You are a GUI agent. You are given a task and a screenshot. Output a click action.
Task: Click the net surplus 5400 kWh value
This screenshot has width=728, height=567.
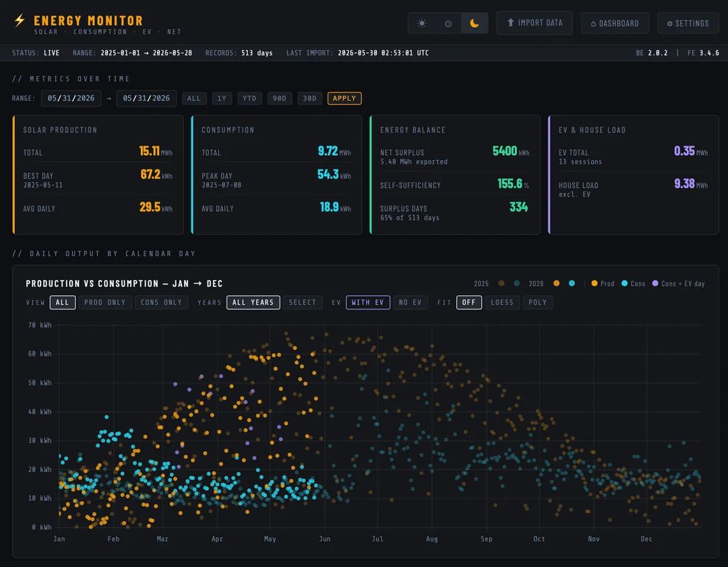pos(511,152)
